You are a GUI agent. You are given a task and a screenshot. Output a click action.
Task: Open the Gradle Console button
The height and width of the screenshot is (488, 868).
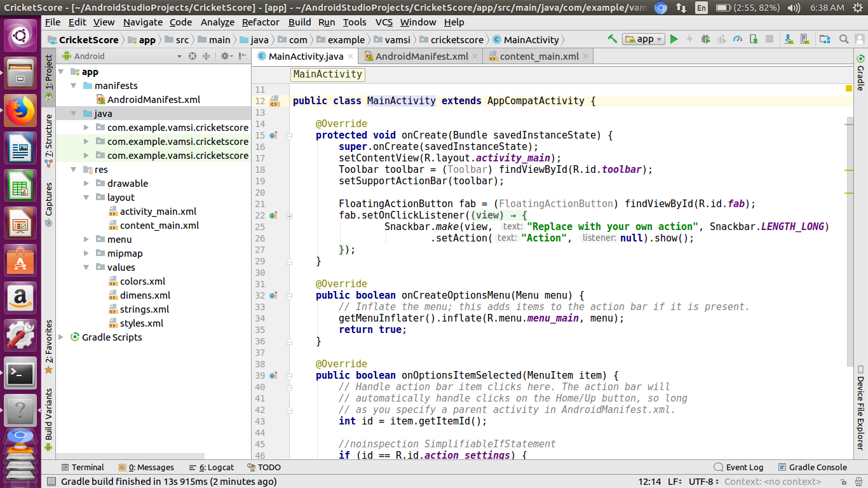(x=812, y=467)
